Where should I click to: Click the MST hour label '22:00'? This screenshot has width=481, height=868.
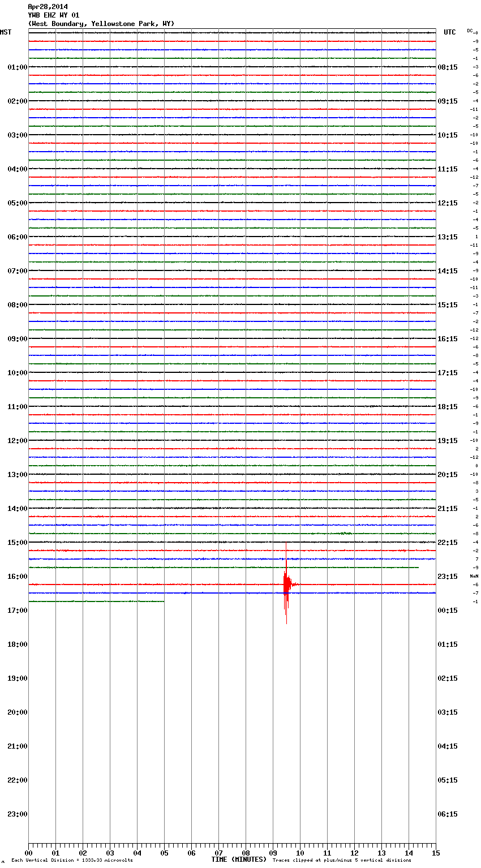[x=18, y=780]
